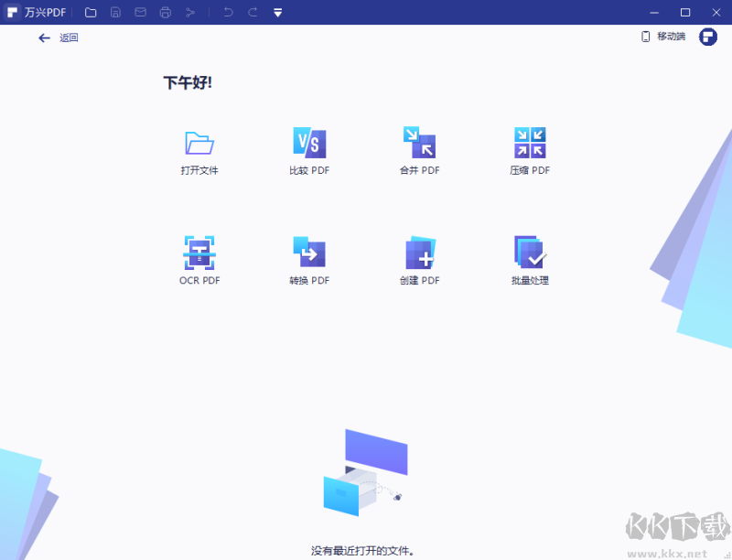Launch the 比较 PDF comparison tool
The image size is (732, 560).
(308, 151)
